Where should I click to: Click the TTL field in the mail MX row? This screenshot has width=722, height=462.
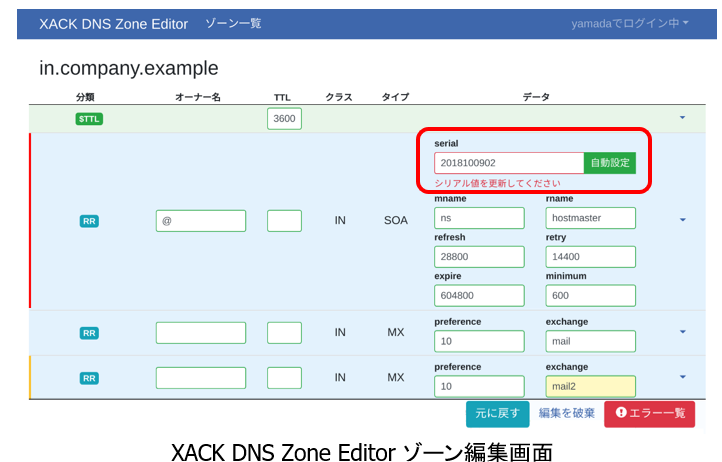coord(284,333)
